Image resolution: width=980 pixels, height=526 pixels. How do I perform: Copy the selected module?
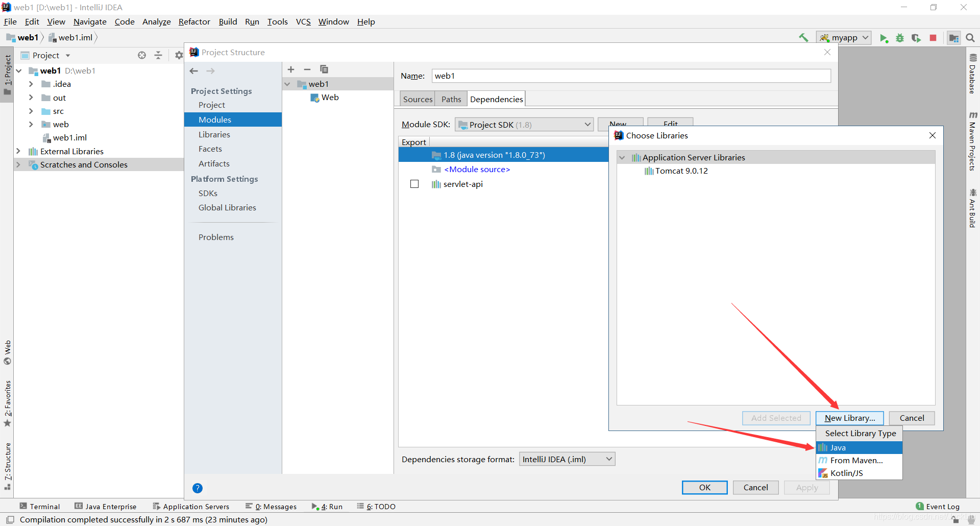[x=324, y=69]
